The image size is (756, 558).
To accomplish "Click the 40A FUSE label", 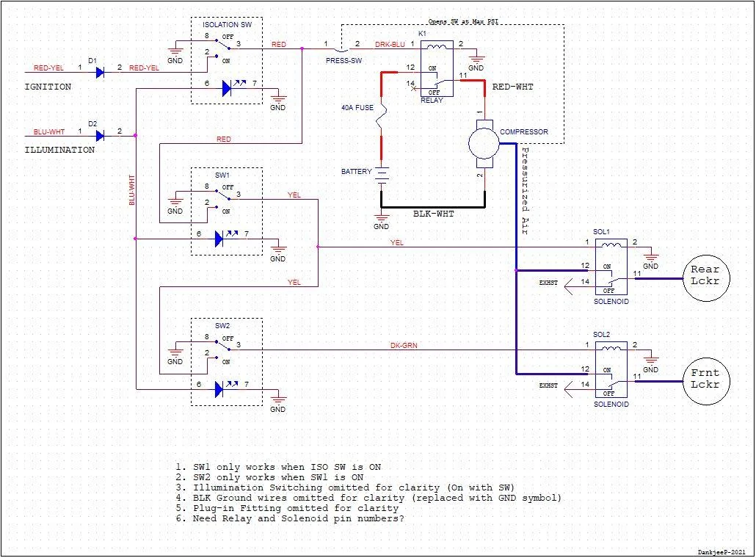I will point(357,107).
